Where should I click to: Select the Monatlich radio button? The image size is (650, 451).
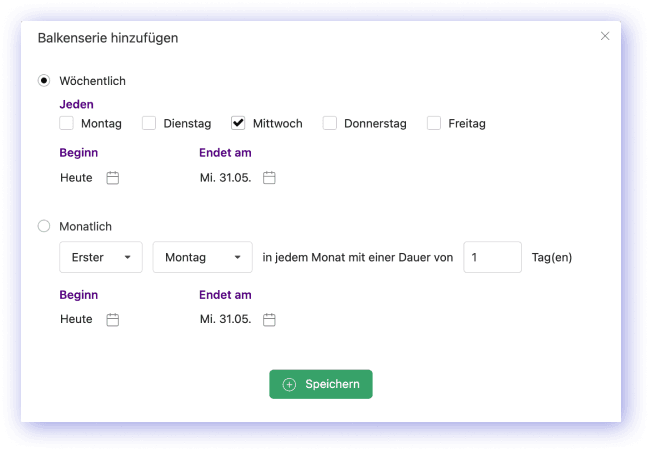pyautogui.click(x=44, y=227)
